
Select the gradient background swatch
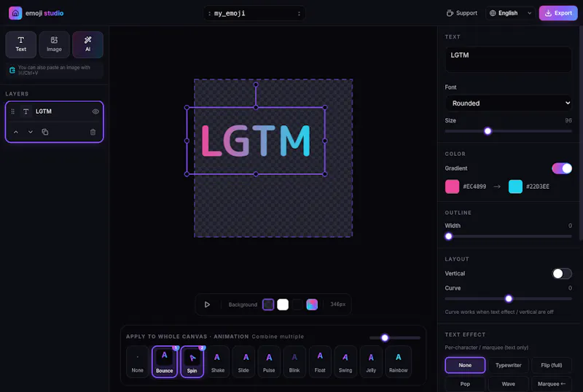coord(312,305)
